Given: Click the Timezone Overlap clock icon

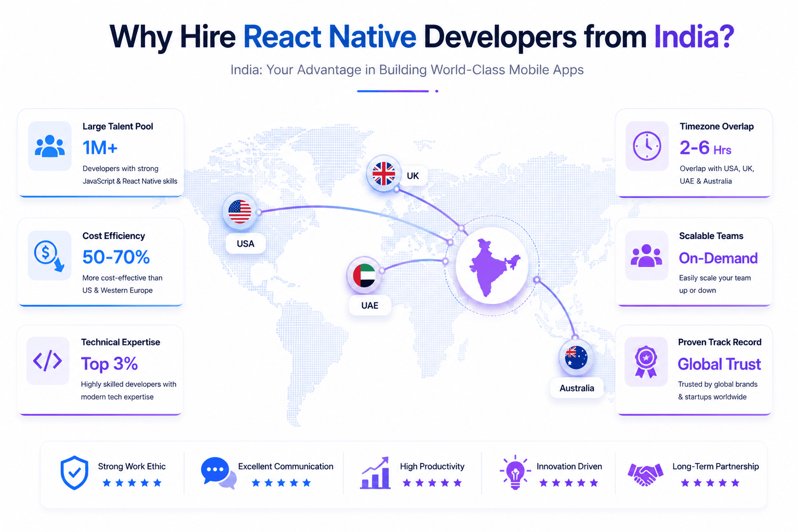Looking at the screenshot, I should (647, 146).
